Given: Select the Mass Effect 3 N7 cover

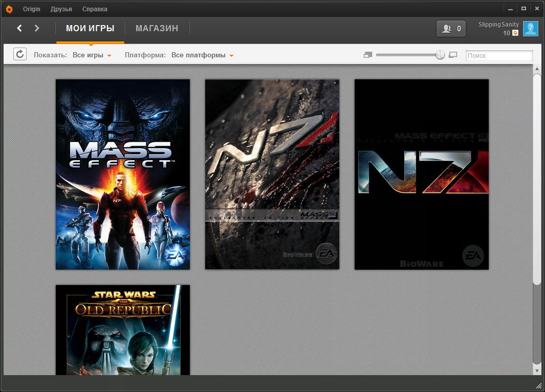Looking at the screenshot, I should click(x=422, y=174).
